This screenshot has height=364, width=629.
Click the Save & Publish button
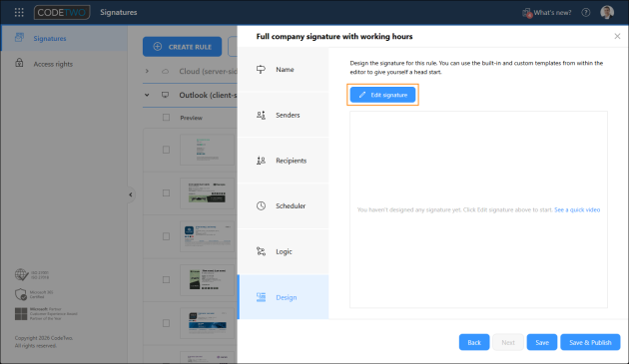[x=590, y=342]
